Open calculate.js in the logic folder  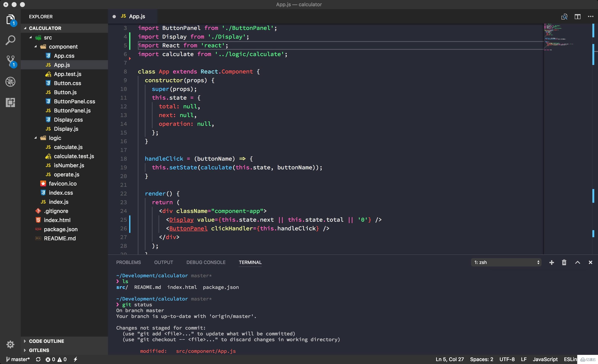coord(68,146)
